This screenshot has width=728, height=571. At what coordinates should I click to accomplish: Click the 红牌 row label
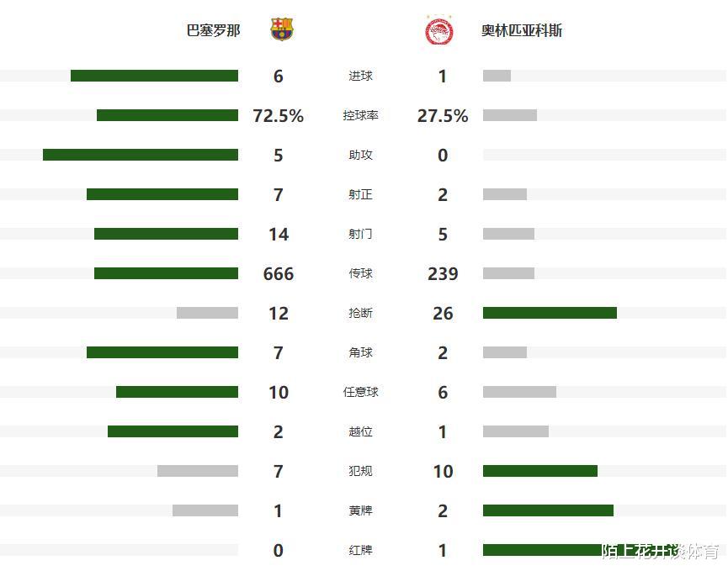tap(360, 550)
